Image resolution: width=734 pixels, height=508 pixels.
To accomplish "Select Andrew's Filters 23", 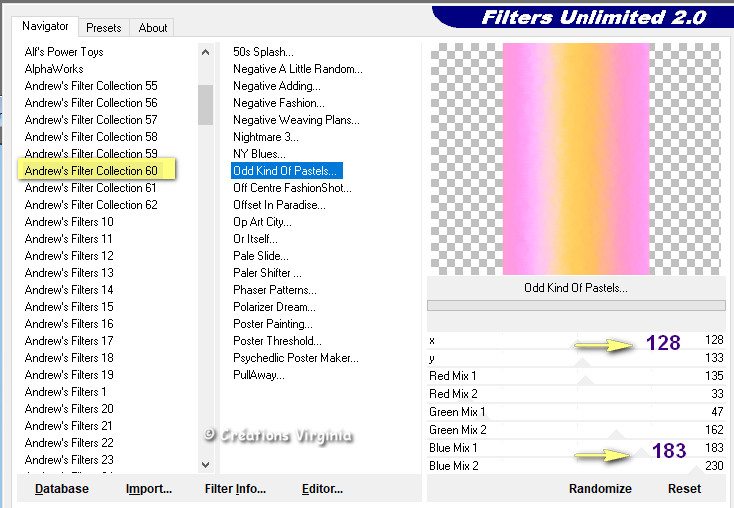I will coord(69,460).
